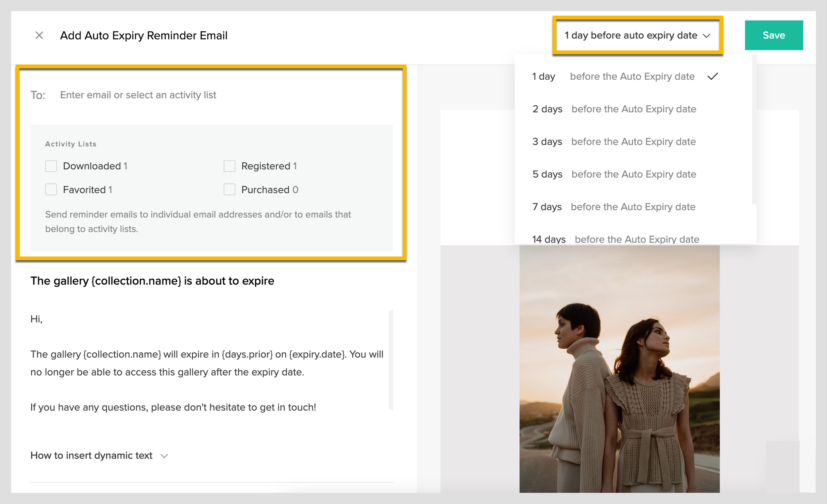Check the Registered activity list

coord(229,166)
